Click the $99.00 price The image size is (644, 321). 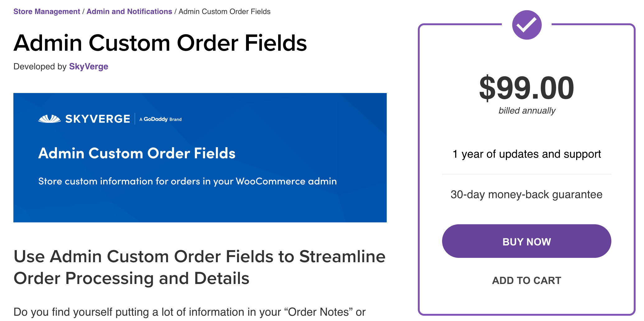[526, 88]
